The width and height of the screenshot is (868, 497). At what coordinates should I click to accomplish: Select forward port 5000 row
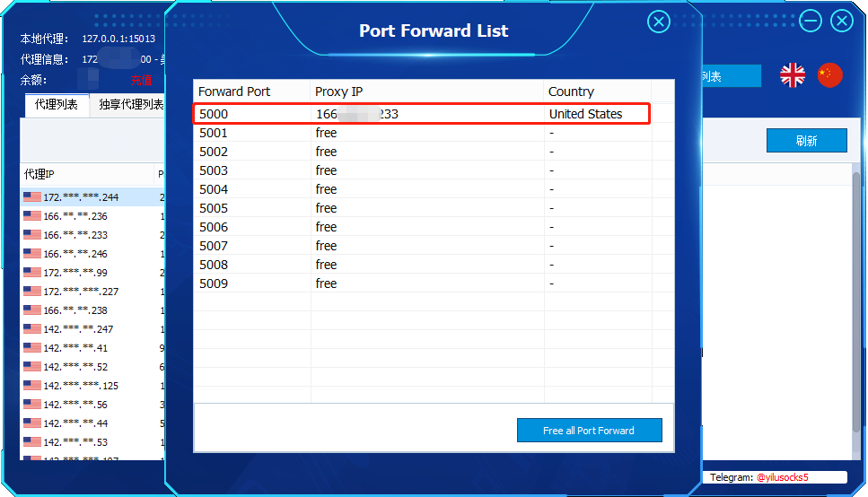422,114
